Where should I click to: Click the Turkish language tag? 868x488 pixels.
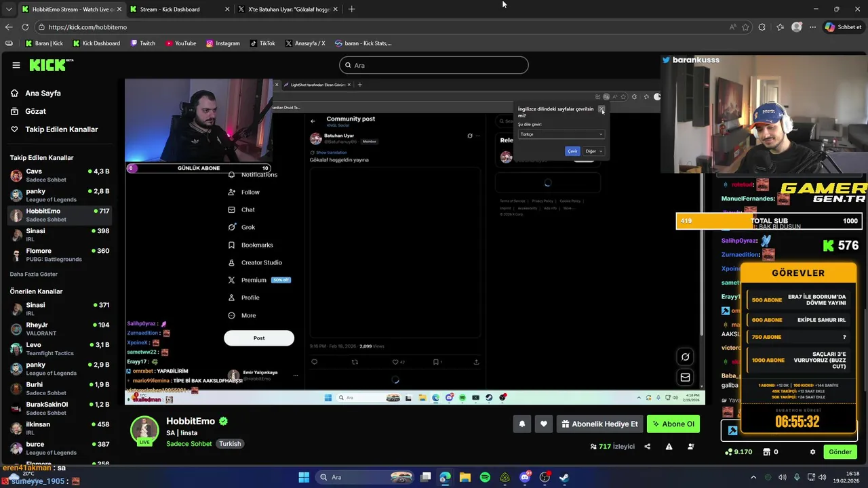230,444
